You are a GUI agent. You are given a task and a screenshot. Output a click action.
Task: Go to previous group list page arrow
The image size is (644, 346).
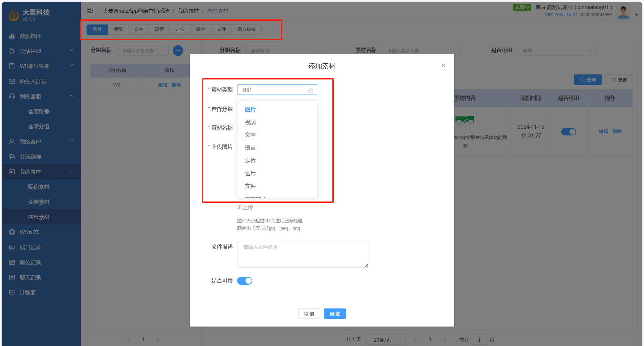click(128, 339)
